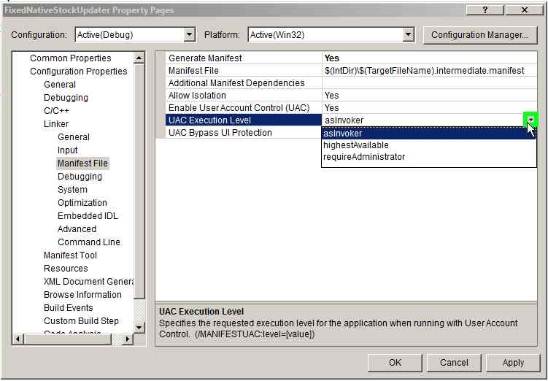Select Command Line under Linker
This screenshot has height=381, width=548.
click(x=89, y=242)
